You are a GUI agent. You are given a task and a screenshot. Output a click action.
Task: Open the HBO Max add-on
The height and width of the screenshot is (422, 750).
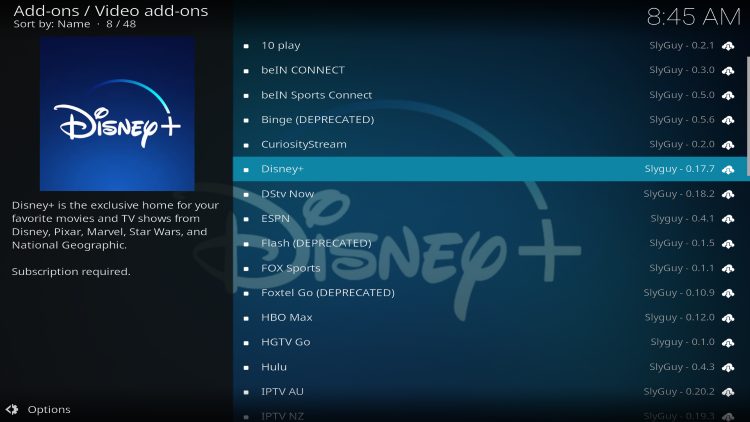(x=489, y=317)
